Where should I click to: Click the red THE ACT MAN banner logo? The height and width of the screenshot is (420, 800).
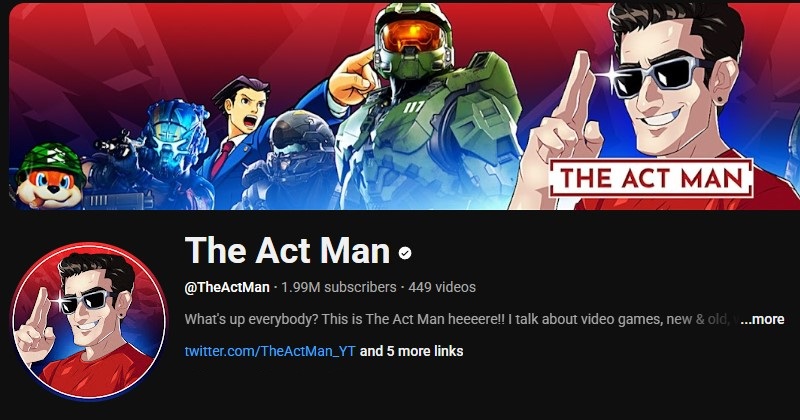click(651, 179)
